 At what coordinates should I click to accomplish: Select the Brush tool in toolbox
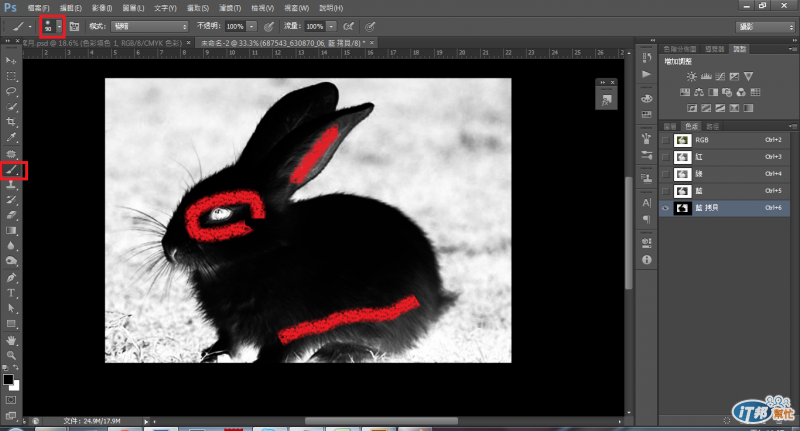(x=11, y=170)
